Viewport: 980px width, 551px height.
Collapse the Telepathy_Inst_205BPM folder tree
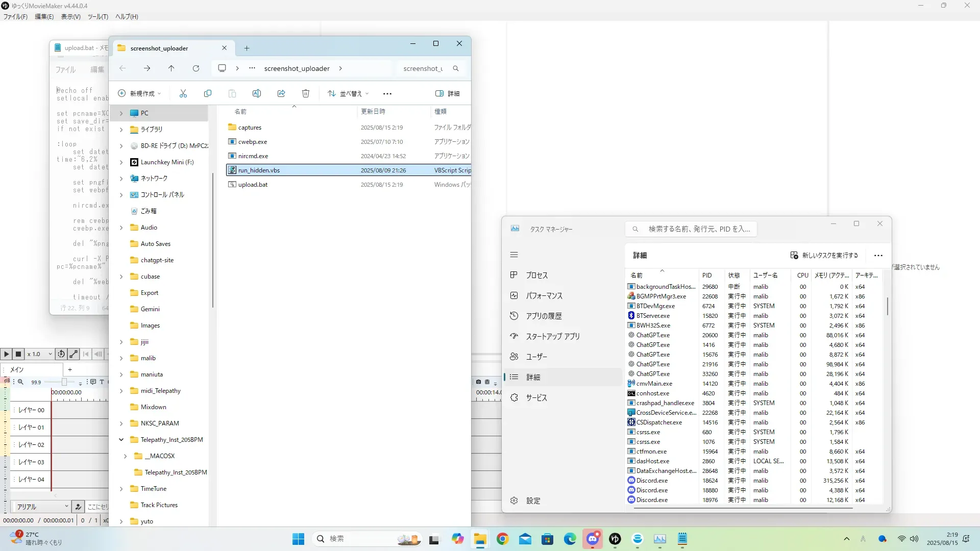pyautogui.click(x=121, y=439)
